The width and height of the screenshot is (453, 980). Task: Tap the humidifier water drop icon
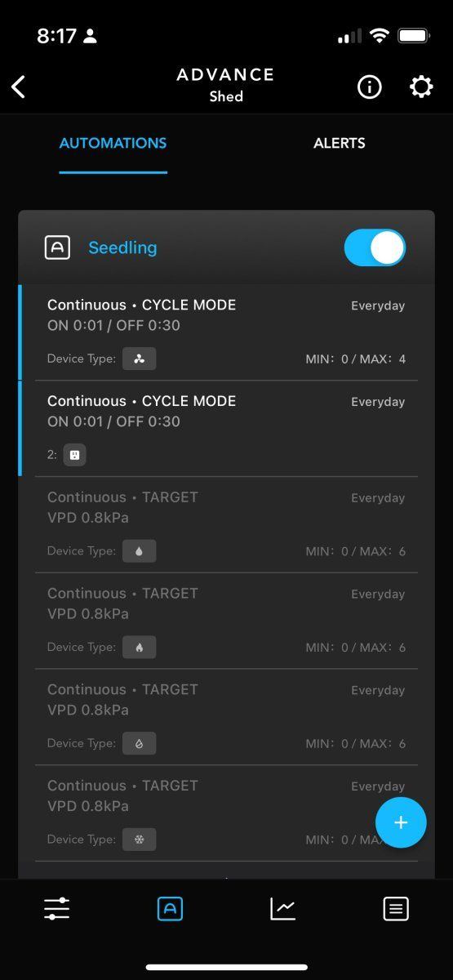tap(139, 551)
